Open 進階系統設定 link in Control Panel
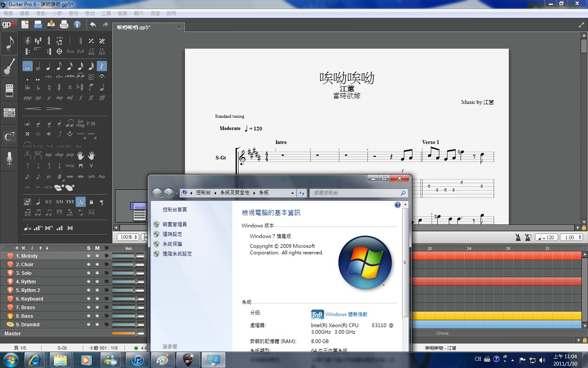The height and width of the screenshot is (368, 588). [x=177, y=254]
